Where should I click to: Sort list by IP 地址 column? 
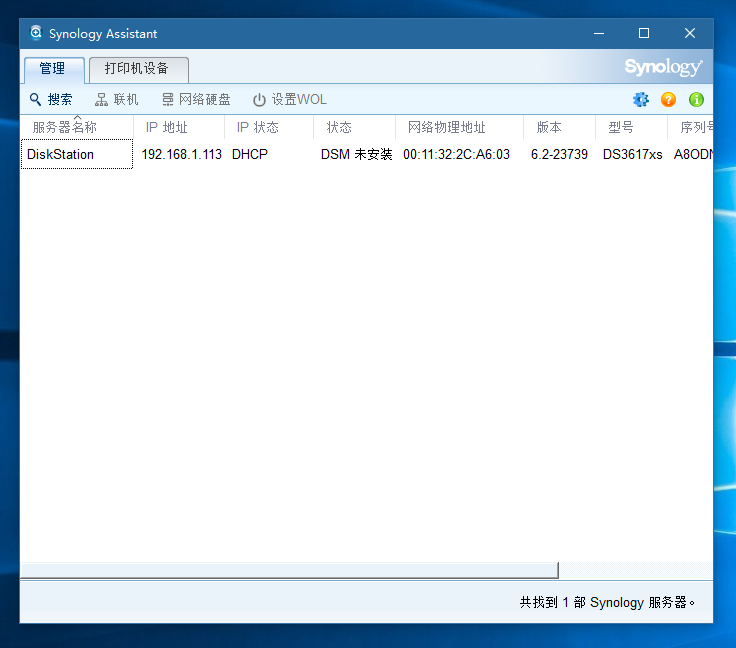click(x=167, y=128)
